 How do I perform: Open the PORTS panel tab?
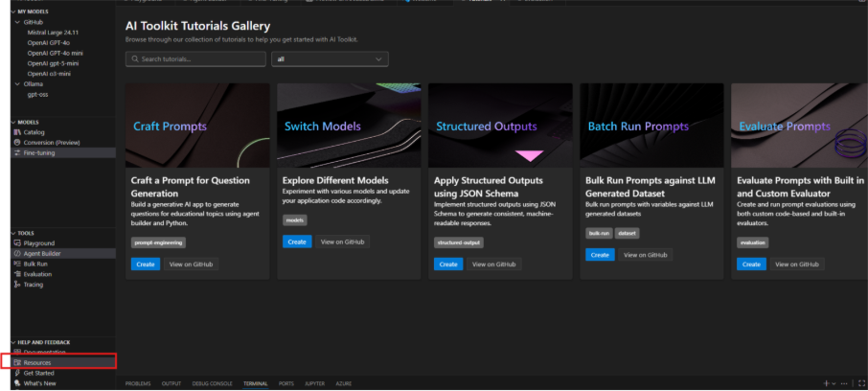pyautogui.click(x=286, y=383)
